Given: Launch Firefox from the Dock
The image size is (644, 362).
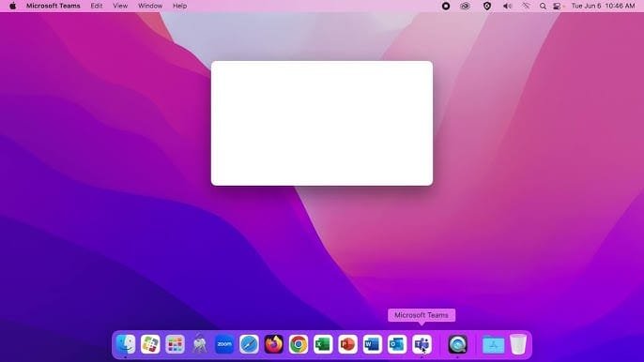Looking at the screenshot, I should coord(273,344).
